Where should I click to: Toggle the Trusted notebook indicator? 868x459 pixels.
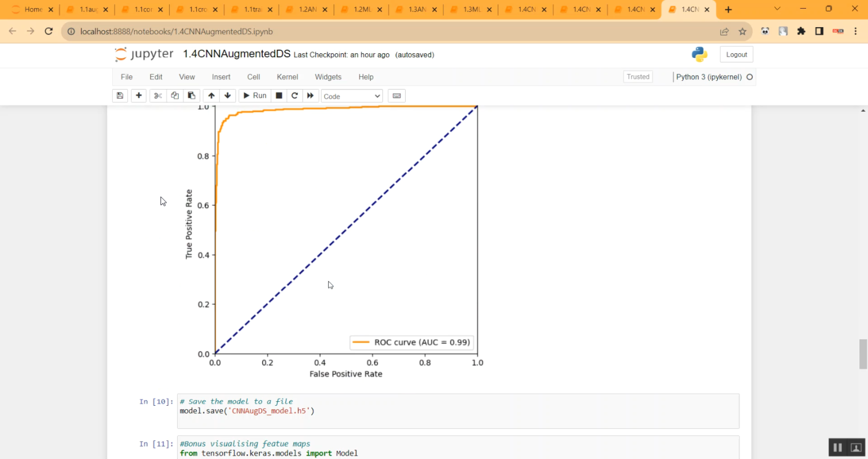click(638, 77)
